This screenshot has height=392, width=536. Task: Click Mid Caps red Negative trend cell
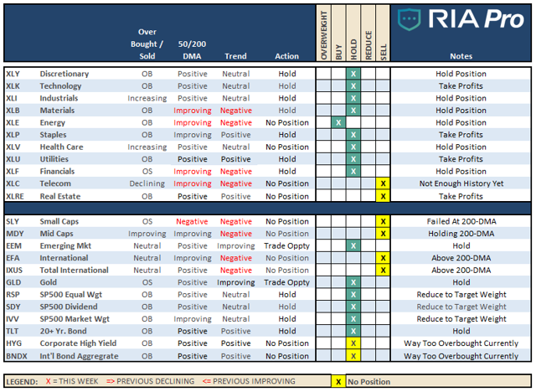pos(236,234)
